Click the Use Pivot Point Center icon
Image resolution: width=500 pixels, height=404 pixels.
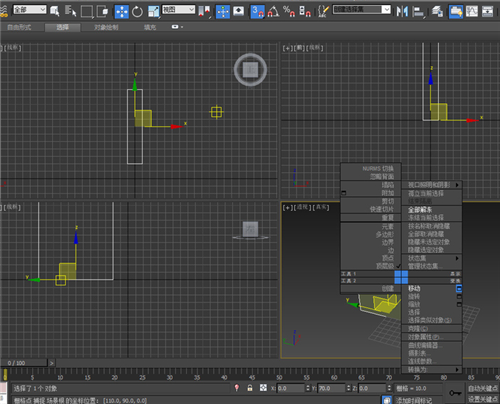204,11
